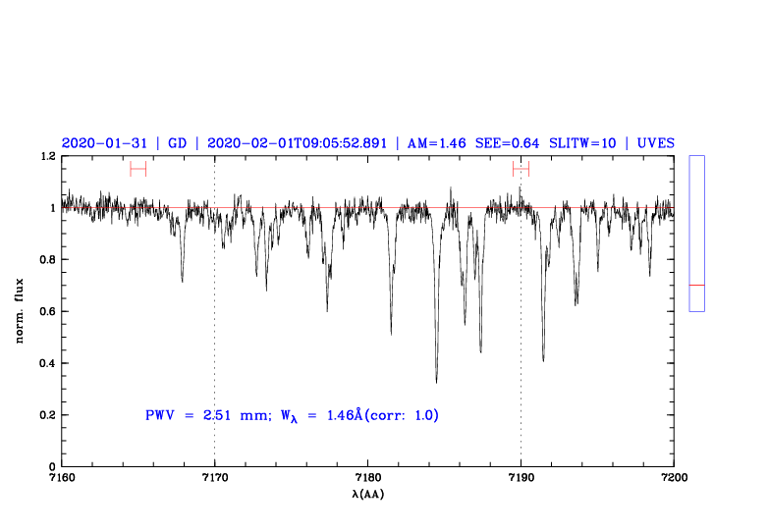The width and height of the screenshot is (768, 532).
Task: Click the 0.6 tick label on the y-axis
Action: [45, 312]
